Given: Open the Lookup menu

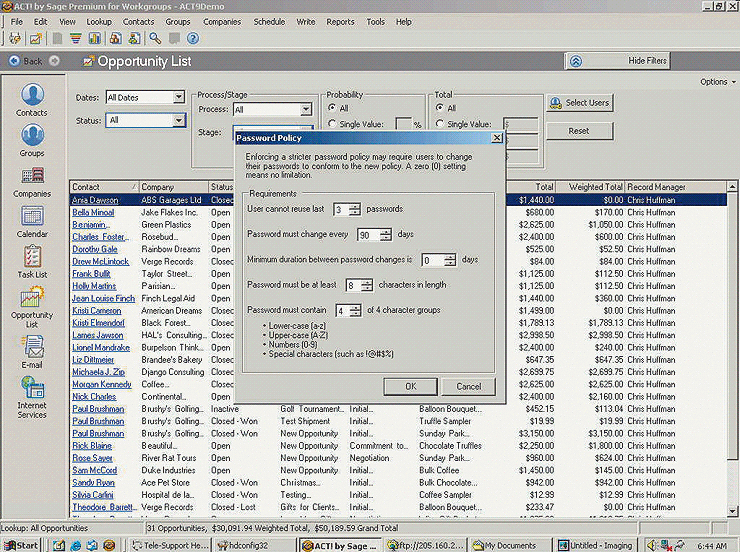Looking at the screenshot, I should pyautogui.click(x=99, y=21).
